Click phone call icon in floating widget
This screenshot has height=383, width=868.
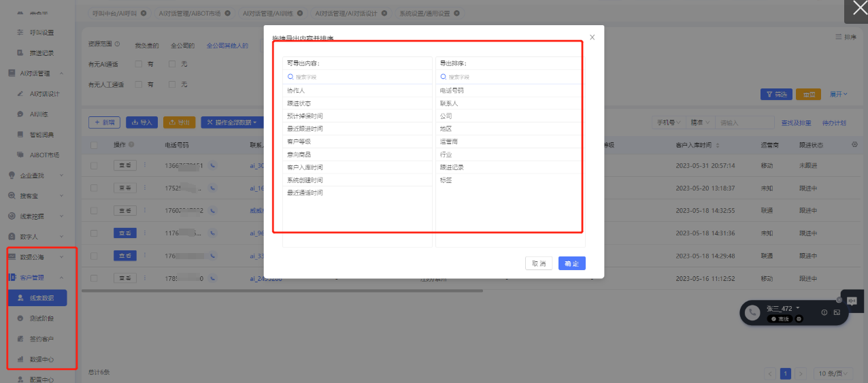click(x=752, y=313)
